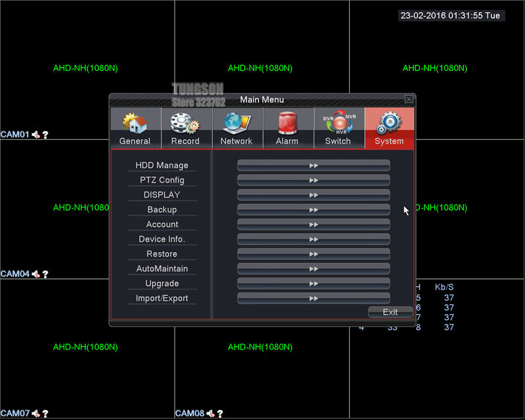
Task: Select the Account menu label
Action: click(x=162, y=224)
